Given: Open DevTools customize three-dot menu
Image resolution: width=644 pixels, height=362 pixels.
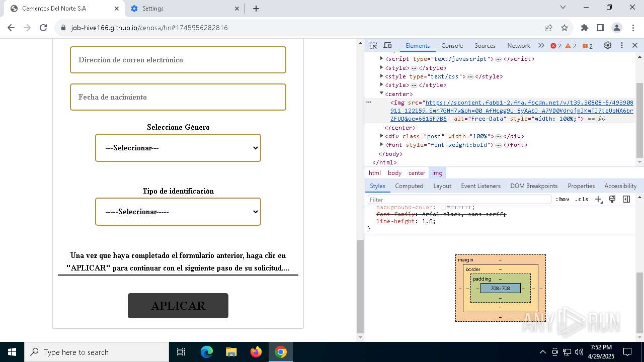Looking at the screenshot, I should tap(622, 45).
